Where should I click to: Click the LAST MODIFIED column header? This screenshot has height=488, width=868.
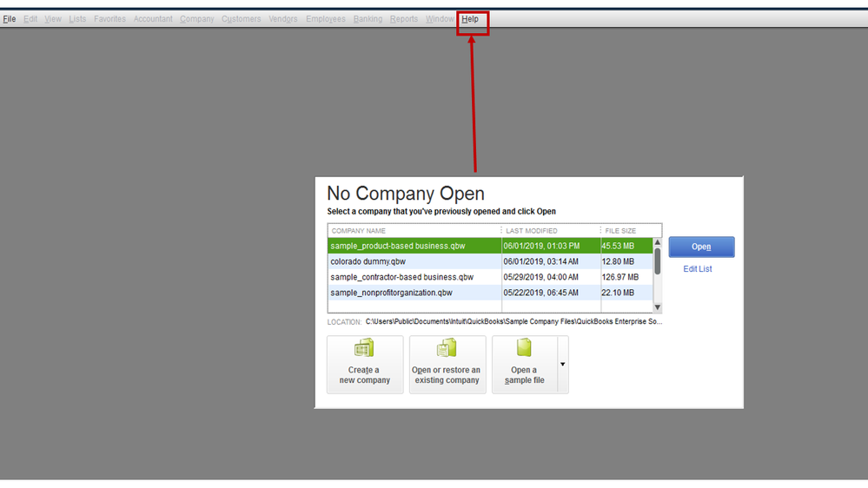click(551, 231)
